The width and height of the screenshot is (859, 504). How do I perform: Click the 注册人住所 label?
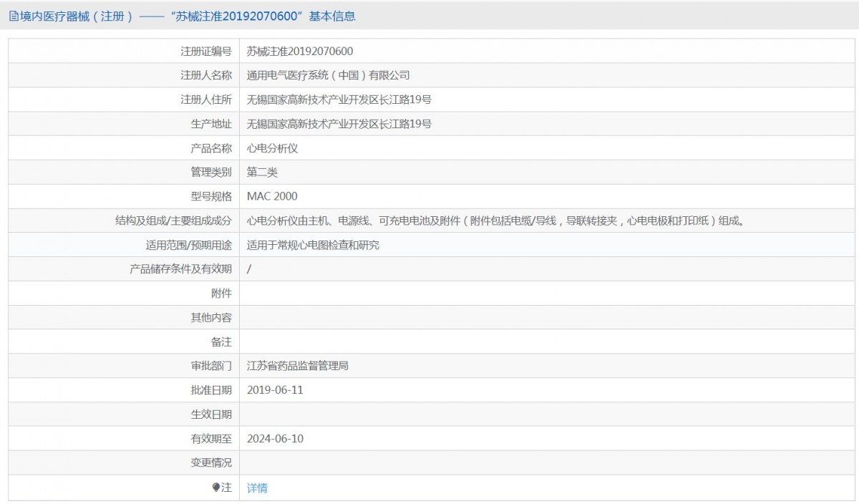[206, 100]
